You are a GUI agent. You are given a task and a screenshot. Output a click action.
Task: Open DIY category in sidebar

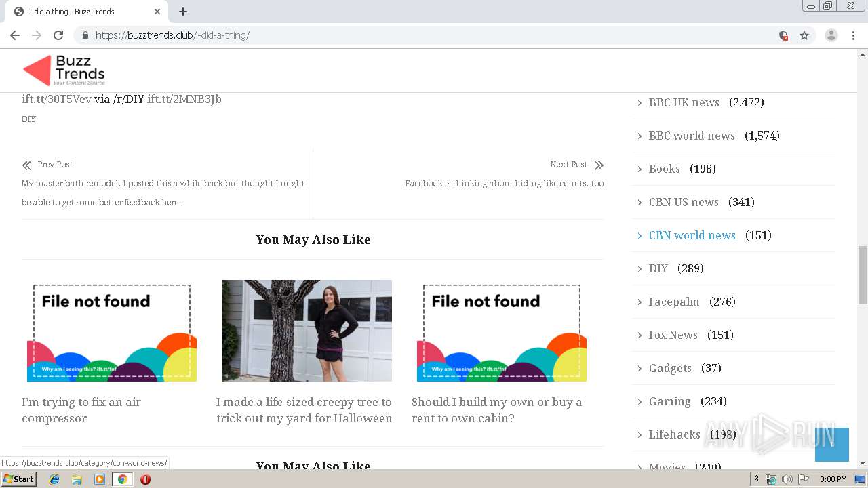click(x=658, y=268)
